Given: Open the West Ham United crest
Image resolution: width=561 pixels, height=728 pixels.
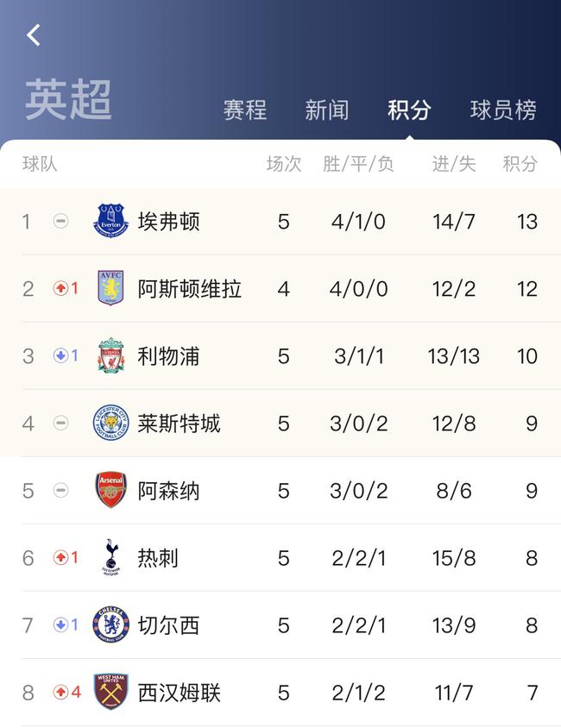Looking at the screenshot, I should 110,692.
